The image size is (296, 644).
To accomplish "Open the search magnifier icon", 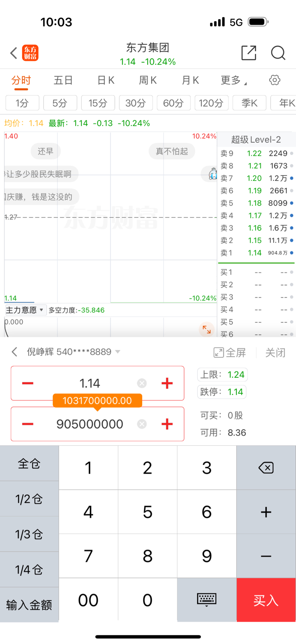I will tap(278, 53).
